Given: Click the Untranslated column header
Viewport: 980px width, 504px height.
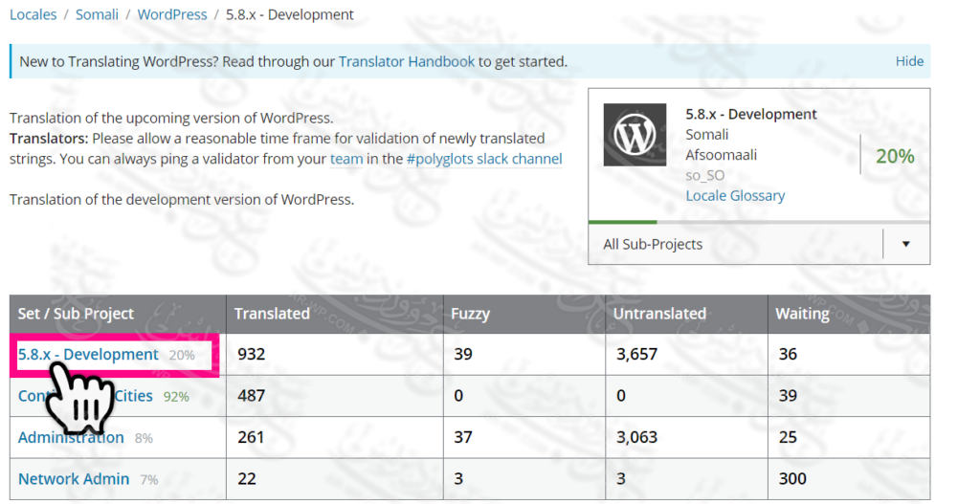Looking at the screenshot, I should tap(659, 313).
